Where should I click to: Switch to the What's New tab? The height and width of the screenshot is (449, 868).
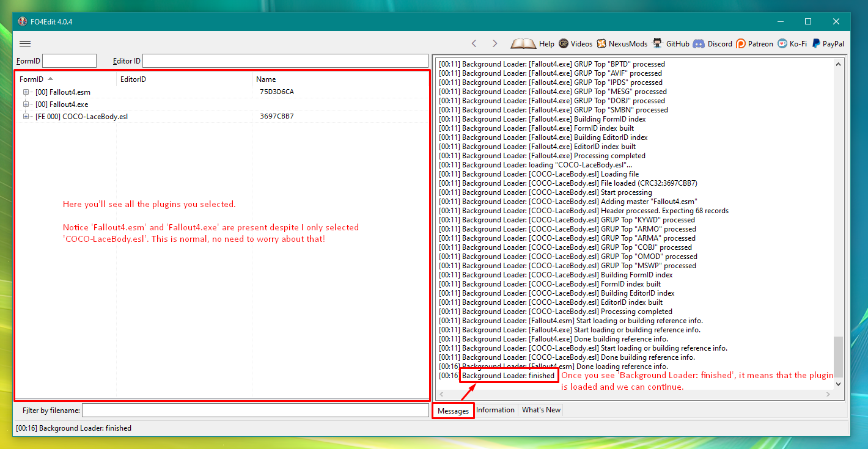click(541, 410)
